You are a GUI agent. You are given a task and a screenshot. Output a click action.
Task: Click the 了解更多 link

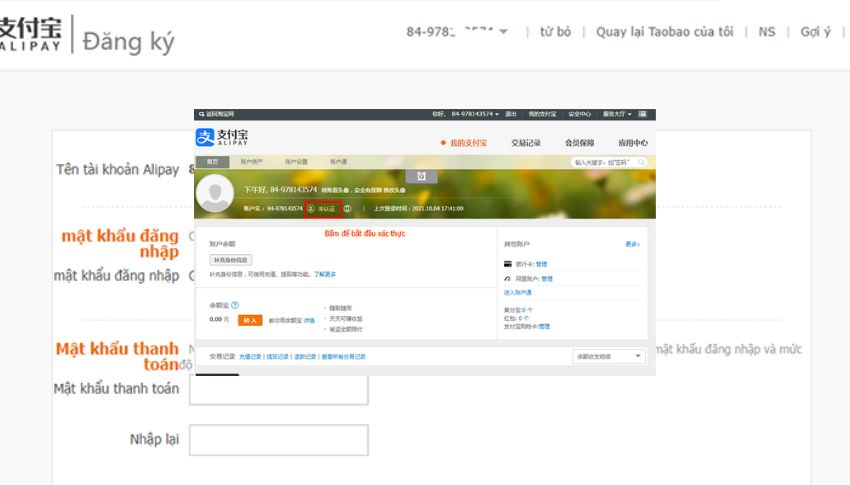coord(325,274)
